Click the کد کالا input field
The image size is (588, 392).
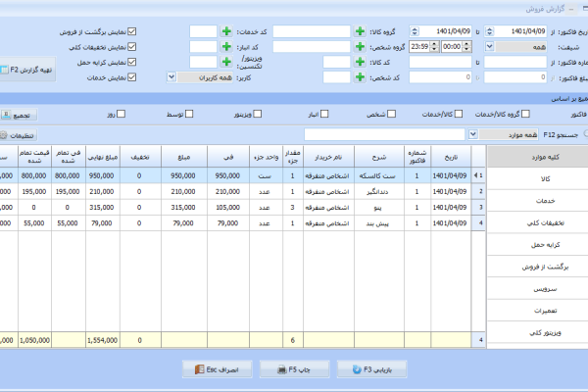point(337,62)
